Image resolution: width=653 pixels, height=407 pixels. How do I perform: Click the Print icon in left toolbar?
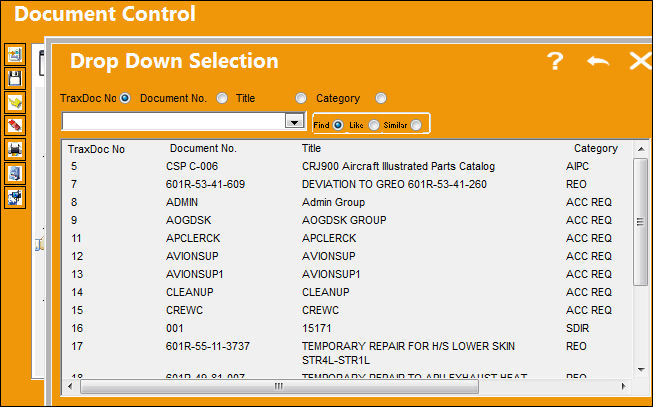tap(15, 150)
